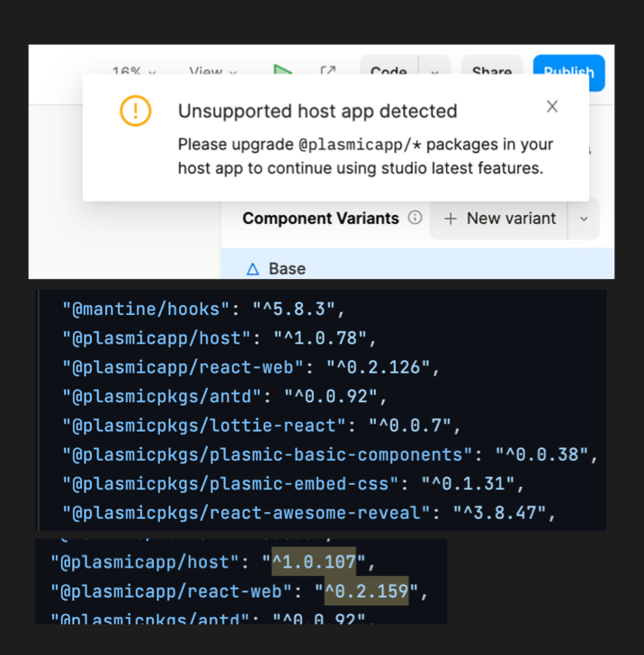The height and width of the screenshot is (655, 644).
Task: Click the highlighted ^1.0.107 version text
Action: (314, 563)
